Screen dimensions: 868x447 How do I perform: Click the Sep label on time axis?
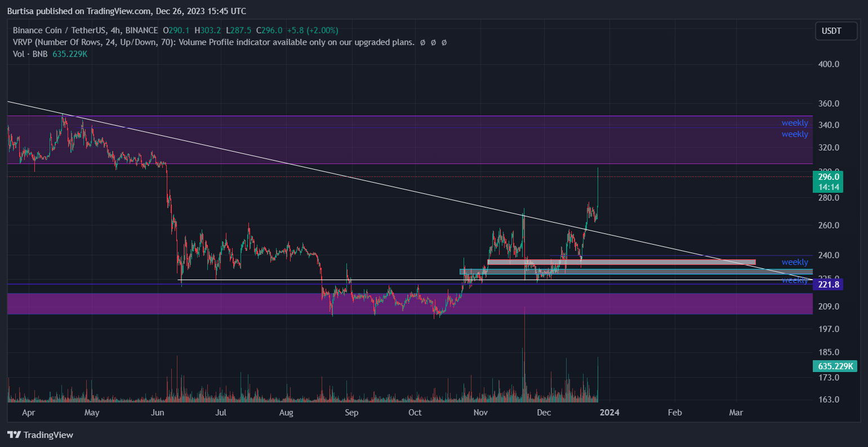click(x=351, y=413)
